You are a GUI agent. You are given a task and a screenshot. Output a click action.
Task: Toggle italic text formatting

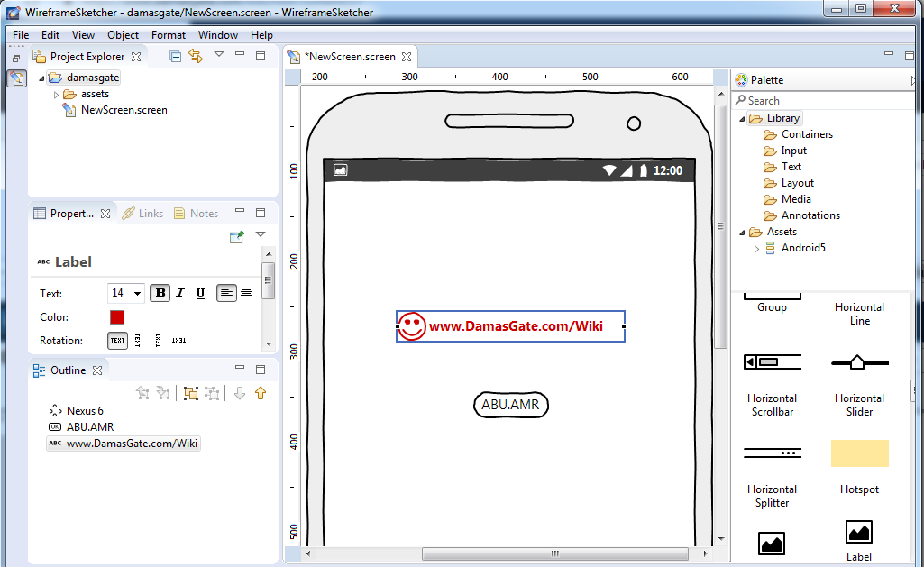point(180,293)
